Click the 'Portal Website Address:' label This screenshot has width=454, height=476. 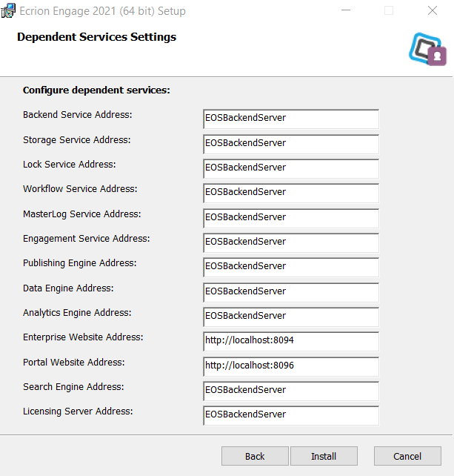click(74, 363)
